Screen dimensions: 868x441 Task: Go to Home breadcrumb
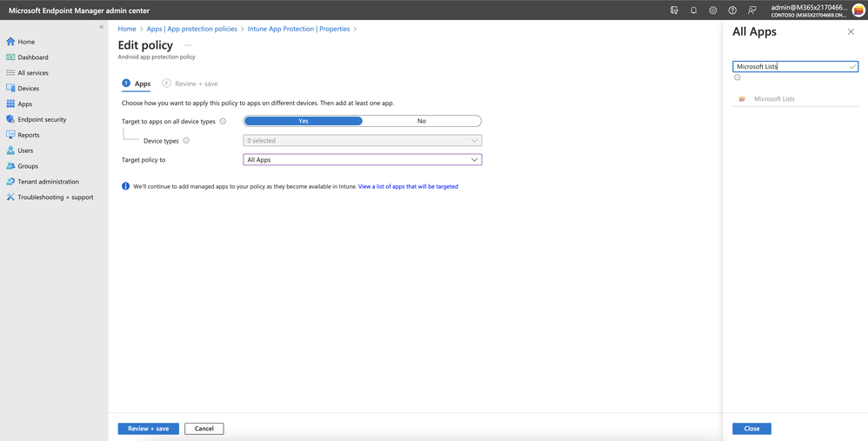(x=127, y=29)
